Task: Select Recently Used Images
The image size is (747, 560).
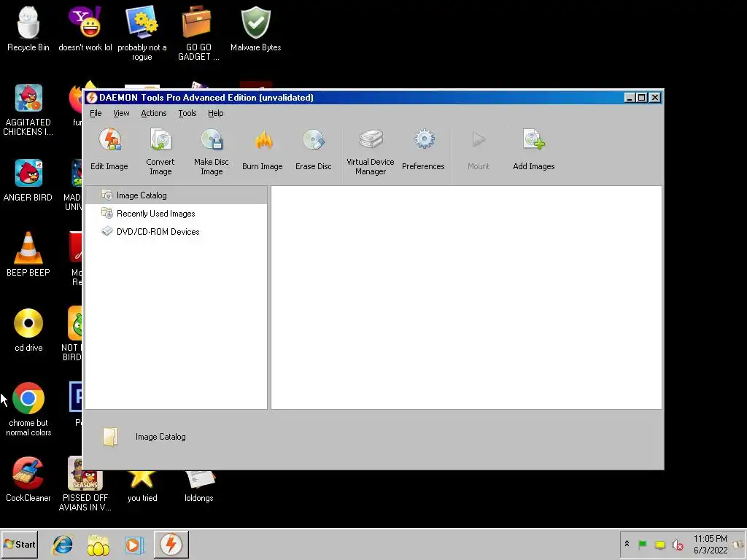Action: coord(176,214)
